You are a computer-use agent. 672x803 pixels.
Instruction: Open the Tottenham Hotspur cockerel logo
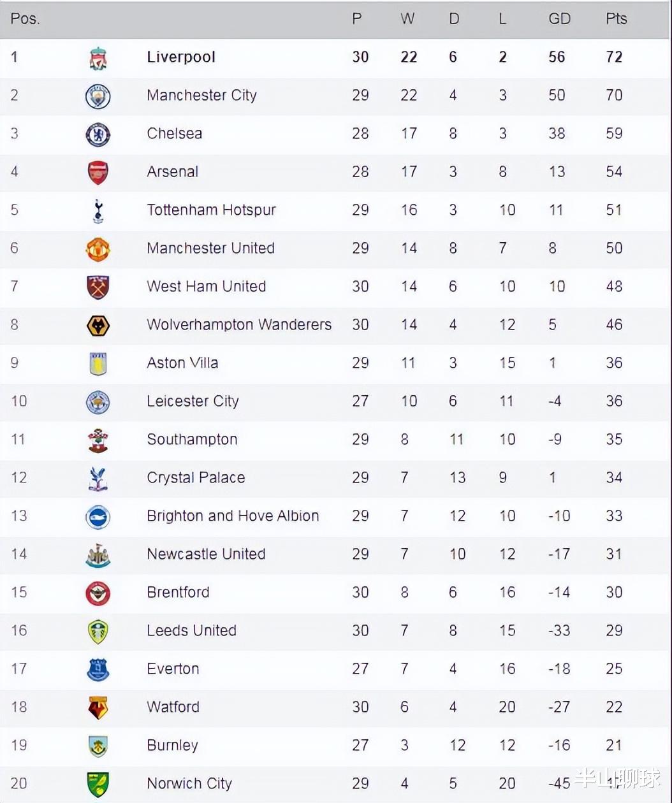tap(98, 211)
